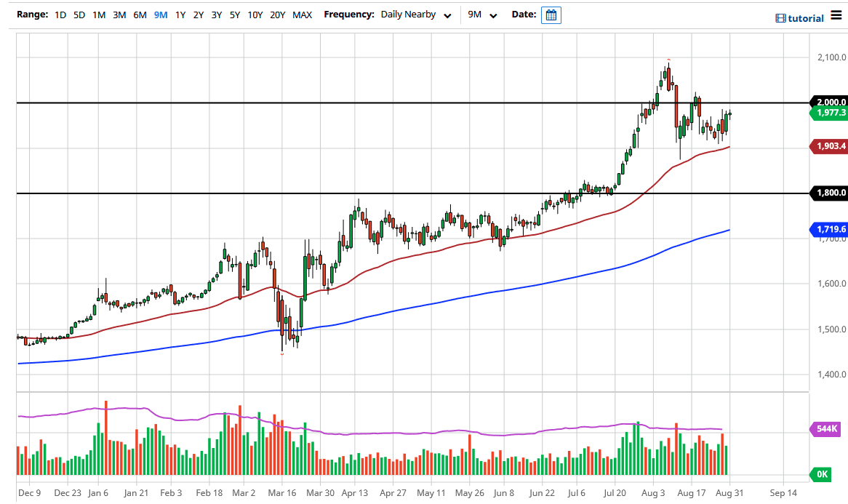
Task: Click the blue 1,719.6 moving average tag
Action: (x=829, y=229)
